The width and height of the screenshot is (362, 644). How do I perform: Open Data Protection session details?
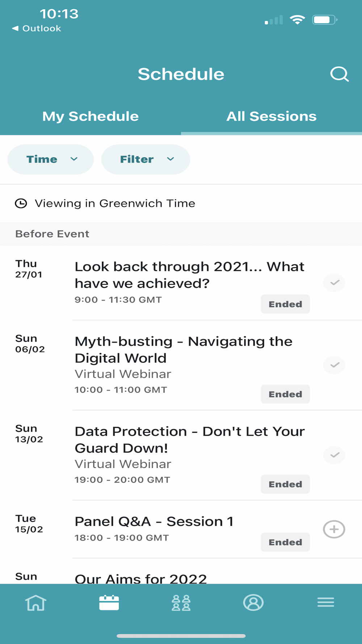coord(189,440)
